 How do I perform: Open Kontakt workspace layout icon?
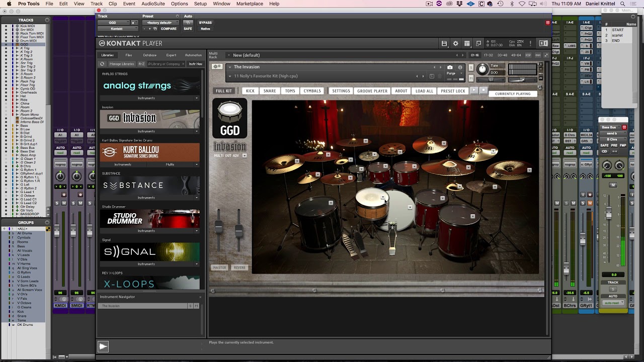tap(467, 44)
